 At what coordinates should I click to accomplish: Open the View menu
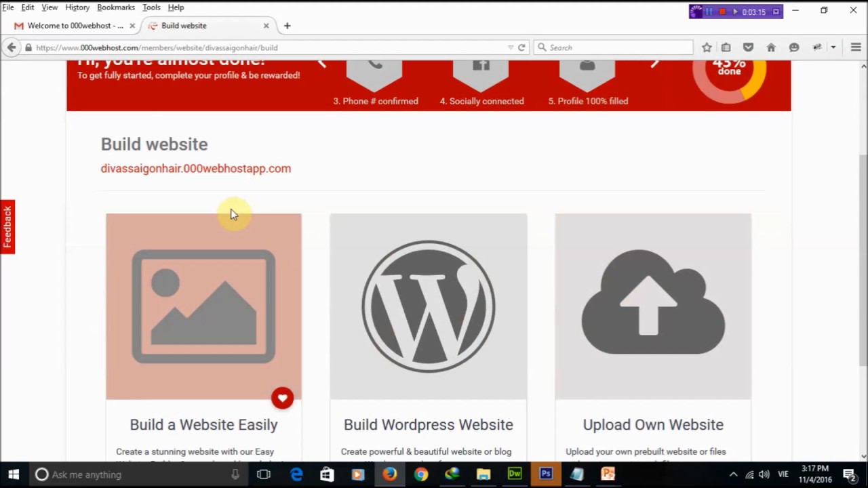click(50, 7)
